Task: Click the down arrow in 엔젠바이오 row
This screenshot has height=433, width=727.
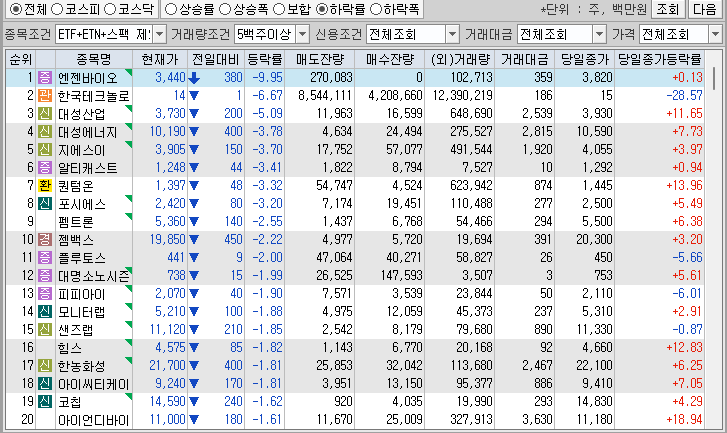Action: 194,78
